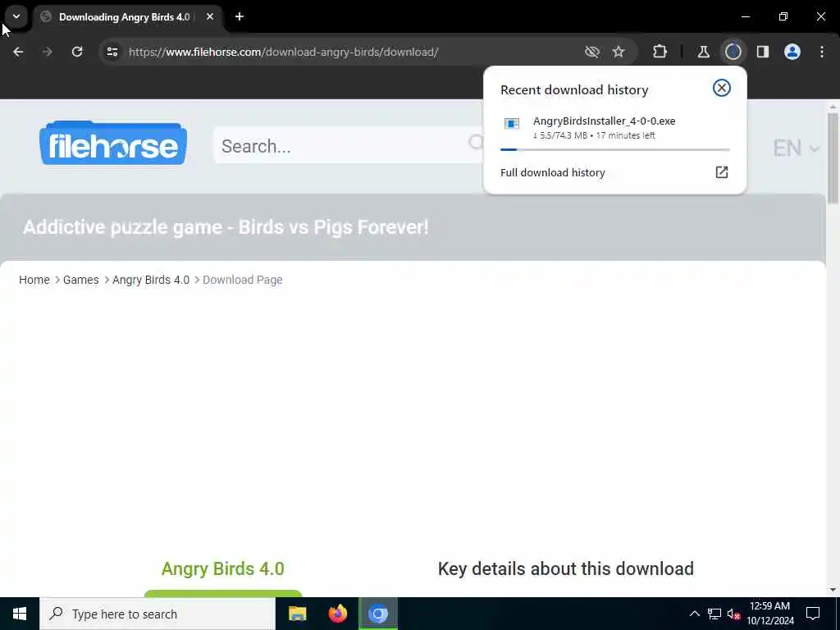This screenshot has height=630, width=840.
Task: Open the Windows Start menu
Action: point(20,614)
